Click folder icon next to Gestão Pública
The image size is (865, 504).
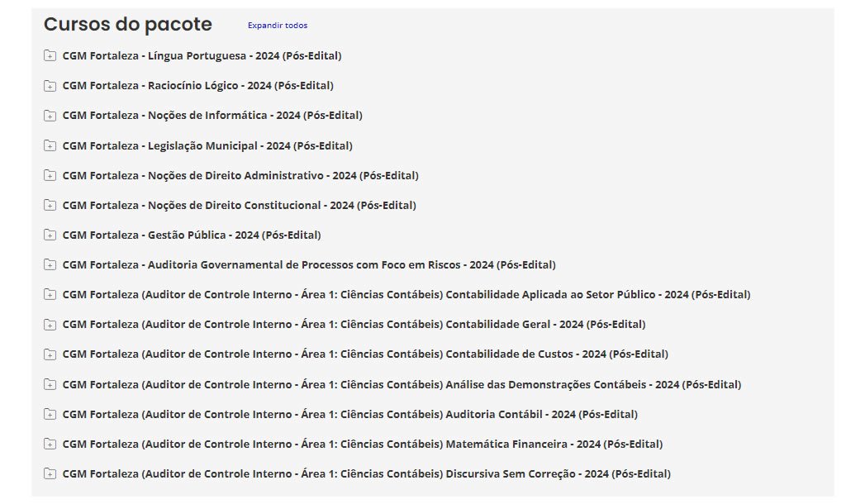50,235
